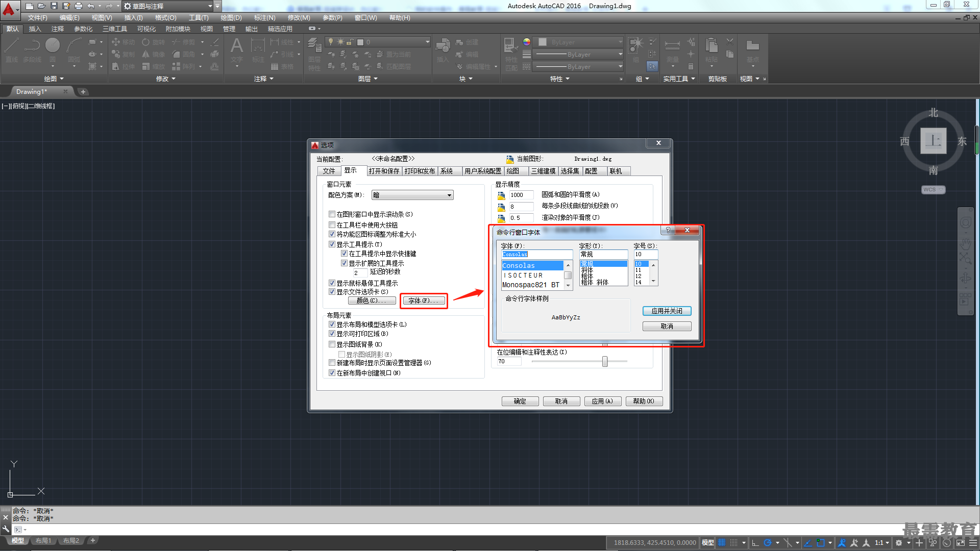The height and width of the screenshot is (551, 980).
Task: Switch to the 参数化 ribbon tab
Action: point(83,29)
